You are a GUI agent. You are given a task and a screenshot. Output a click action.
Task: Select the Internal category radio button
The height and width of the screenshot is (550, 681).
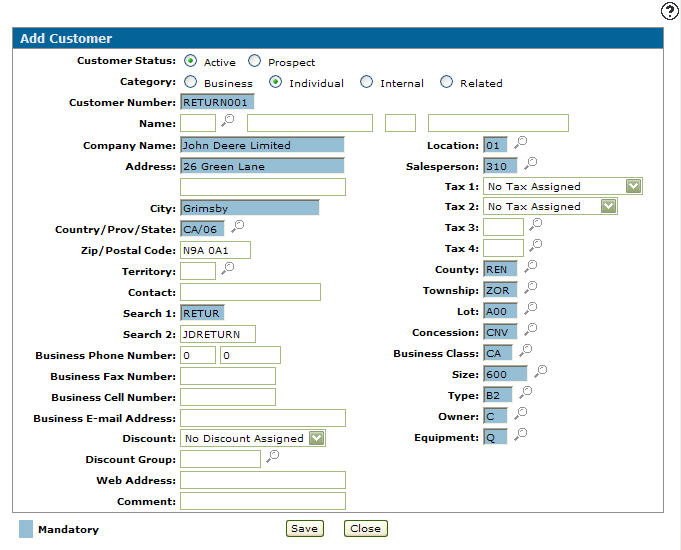click(x=367, y=82)
